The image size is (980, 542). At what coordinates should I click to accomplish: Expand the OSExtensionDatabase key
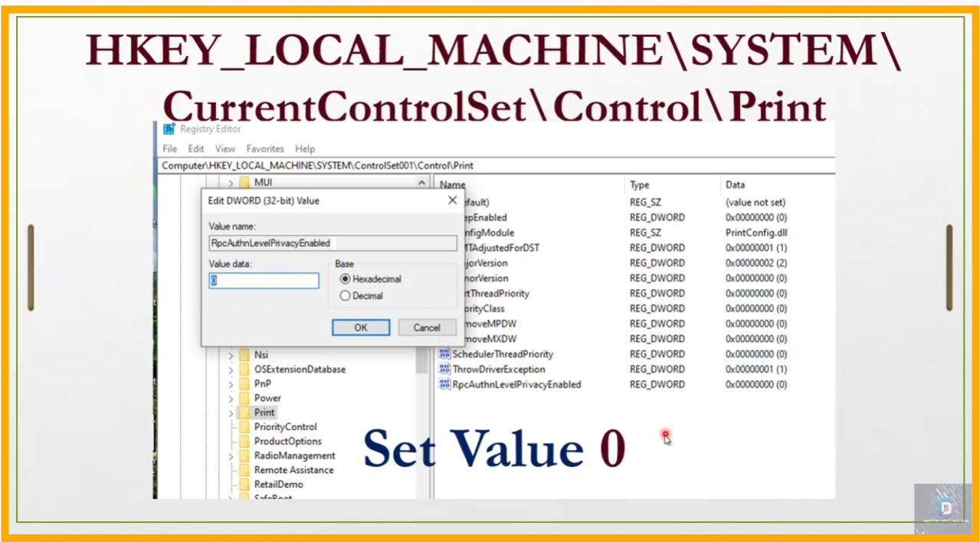click(231, 370)
